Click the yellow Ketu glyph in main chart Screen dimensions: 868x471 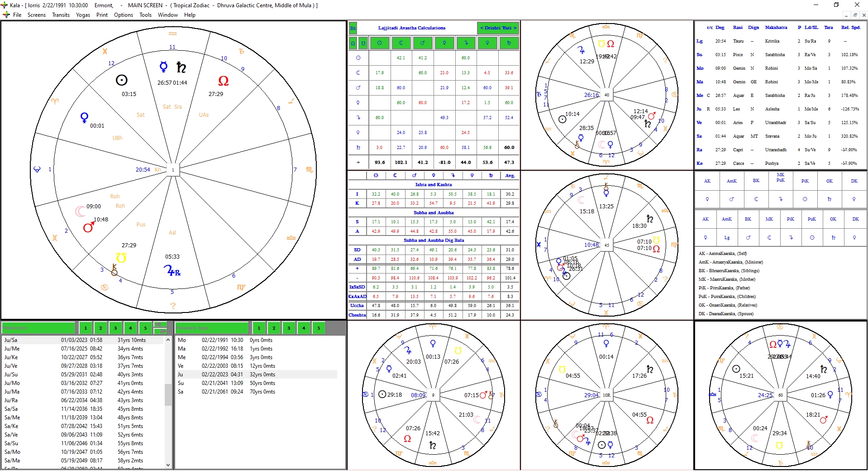pyautogui.click(x=121, y=258)
